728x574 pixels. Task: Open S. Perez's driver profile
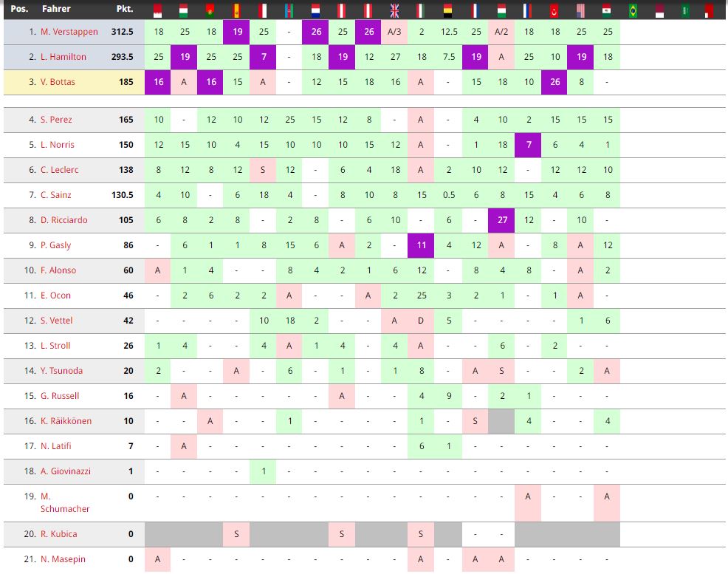tap(56, 120)
